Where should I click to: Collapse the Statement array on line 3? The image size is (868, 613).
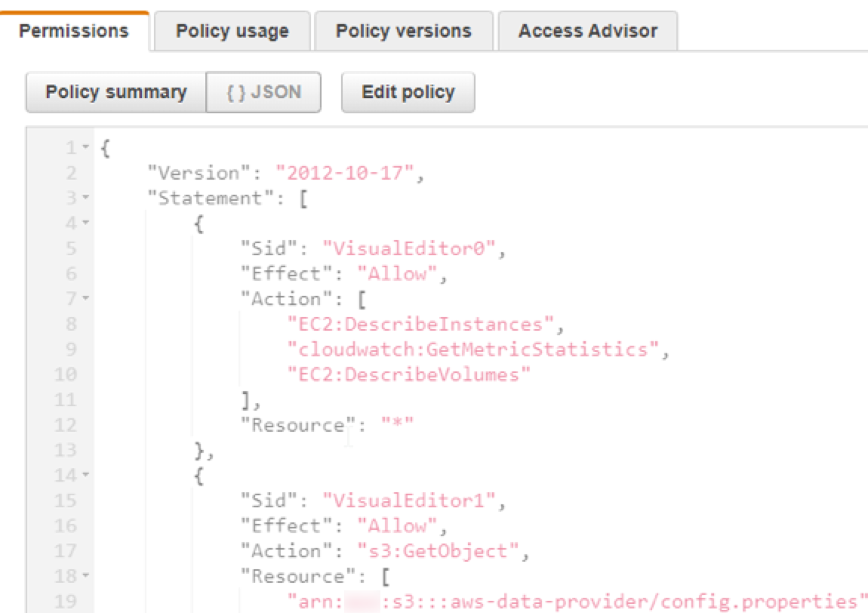pyautogui.click(x=85, y=198)
